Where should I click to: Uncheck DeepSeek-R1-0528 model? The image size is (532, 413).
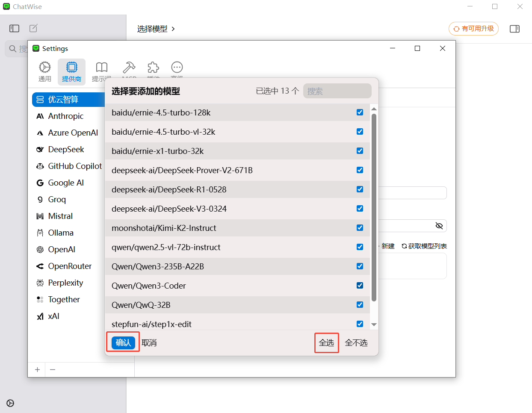360,189
